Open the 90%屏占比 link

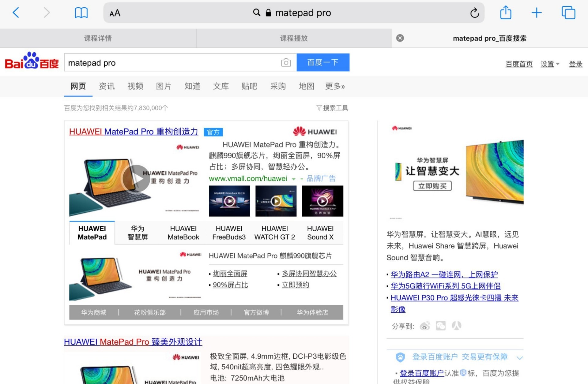[230, 285]
